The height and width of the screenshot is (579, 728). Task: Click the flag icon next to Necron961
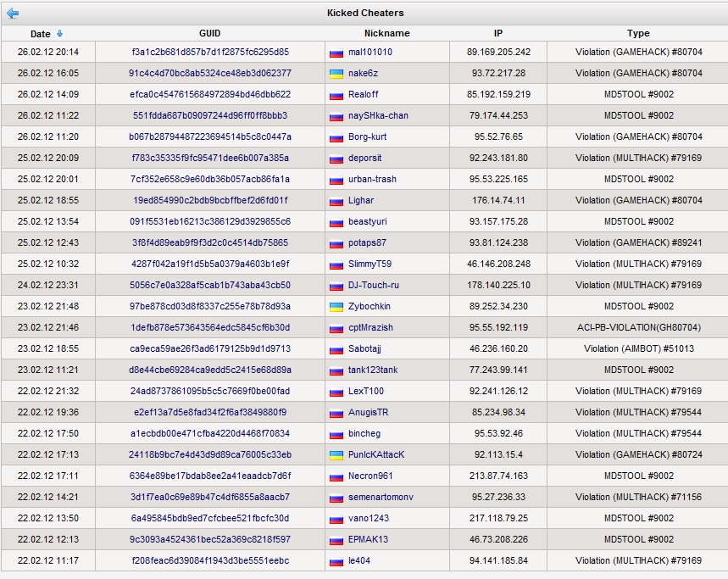pos(336,477)
